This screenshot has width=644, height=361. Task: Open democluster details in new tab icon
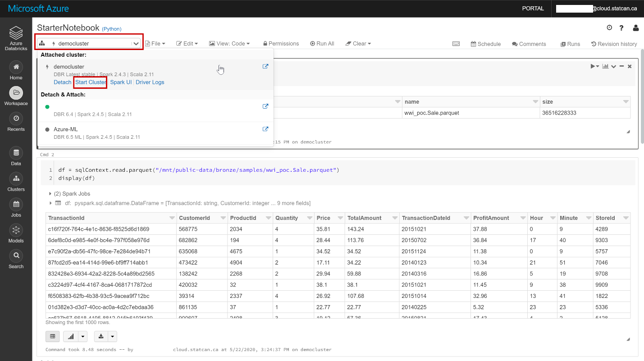click(265, 66)
